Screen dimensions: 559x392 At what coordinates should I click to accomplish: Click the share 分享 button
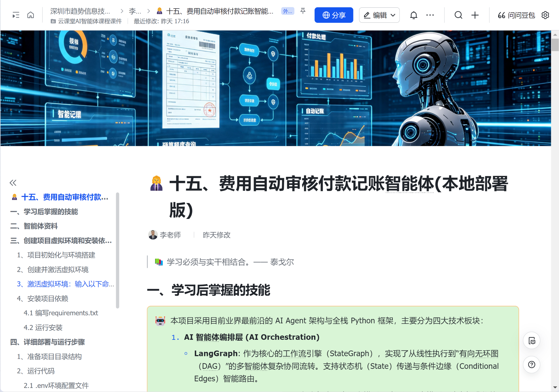[334, 15]
